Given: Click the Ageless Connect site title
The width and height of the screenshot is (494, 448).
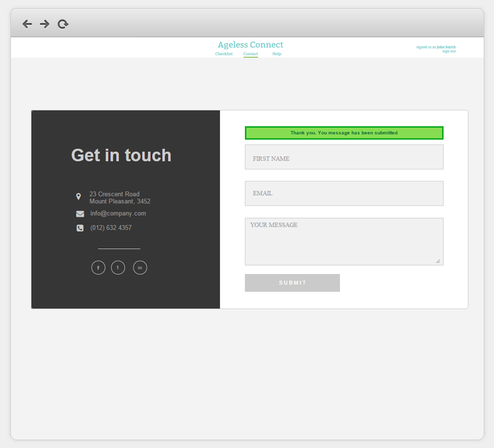Looking at the screenshot, I should pyautogui.click(x=250, y=45).
